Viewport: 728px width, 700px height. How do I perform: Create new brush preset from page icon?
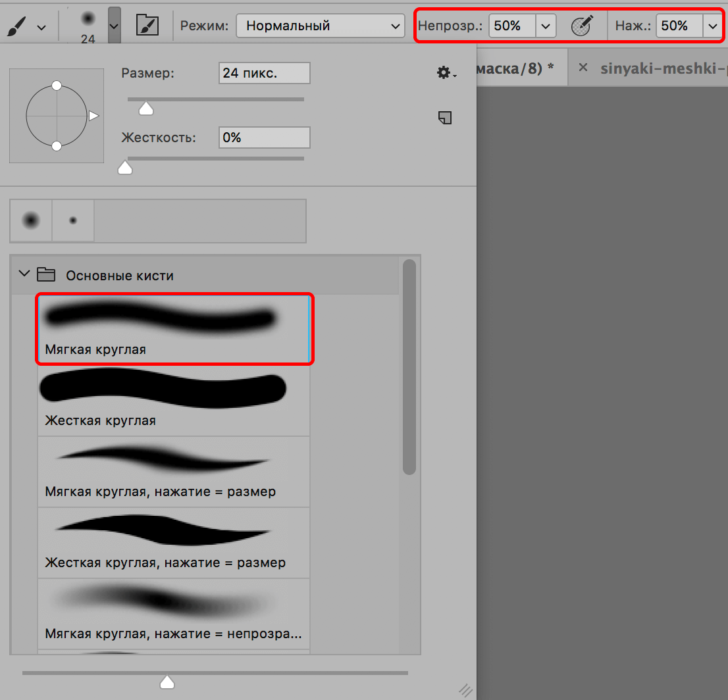(446, 118)
